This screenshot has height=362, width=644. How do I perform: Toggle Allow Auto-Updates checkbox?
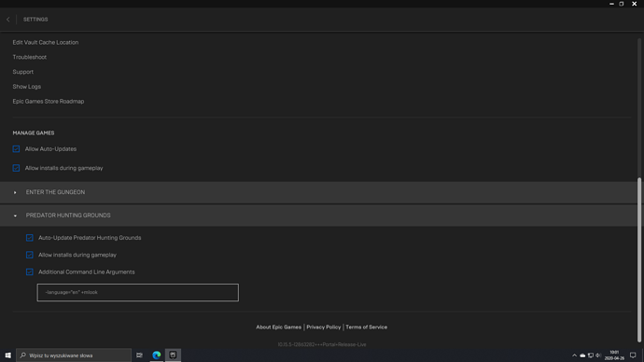pyautogui.click(x=16, y=149)
